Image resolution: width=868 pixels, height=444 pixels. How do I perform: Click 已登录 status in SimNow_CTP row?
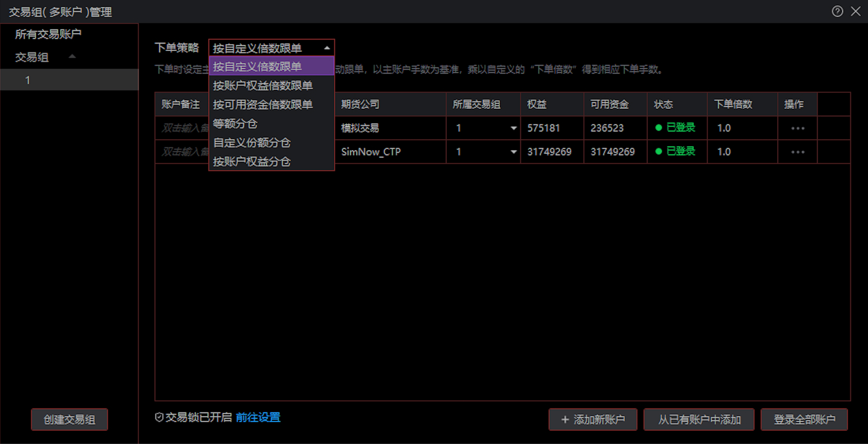[681, 151]
